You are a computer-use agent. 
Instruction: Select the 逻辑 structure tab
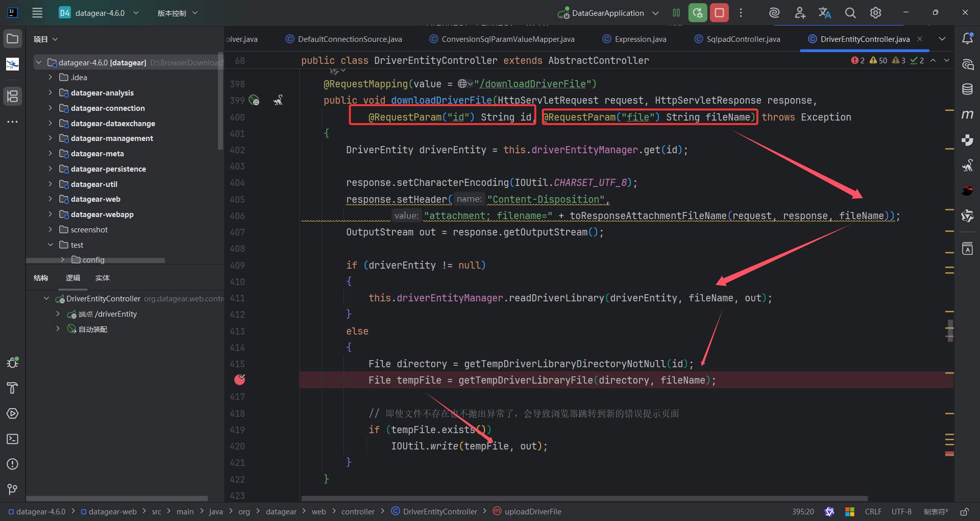tap(73, 278)
